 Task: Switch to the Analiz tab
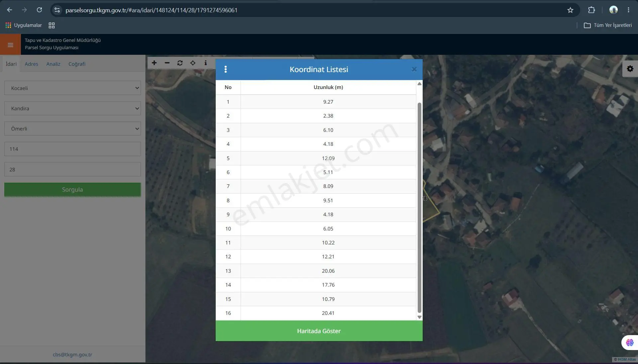[53, 64]
